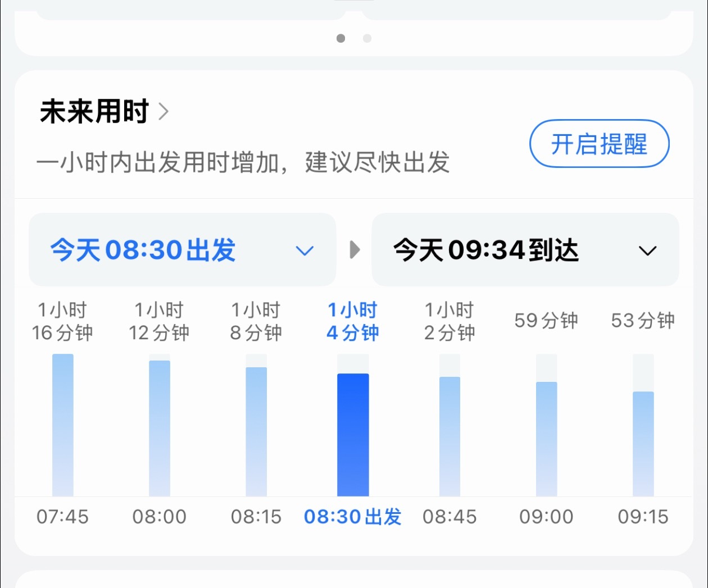The image size is (708, 588).
Task: Tap the 09:15 travel time bar
Action: click(643, 444)
